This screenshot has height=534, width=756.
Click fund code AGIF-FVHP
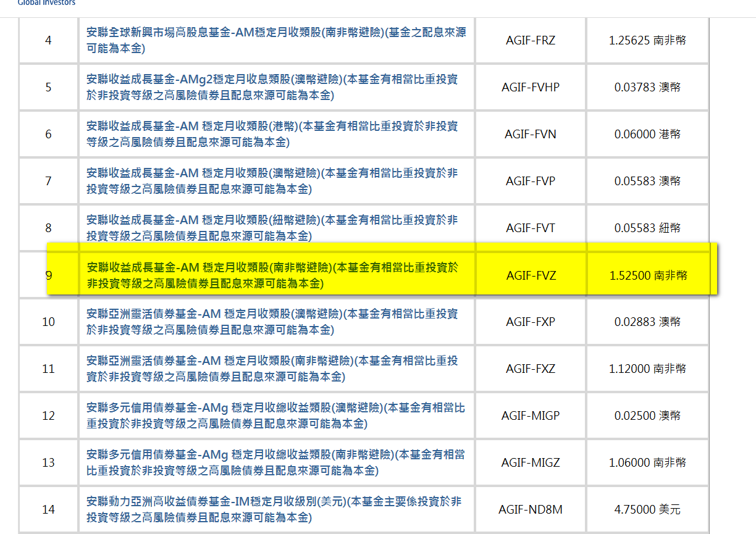tap(529, 87)
